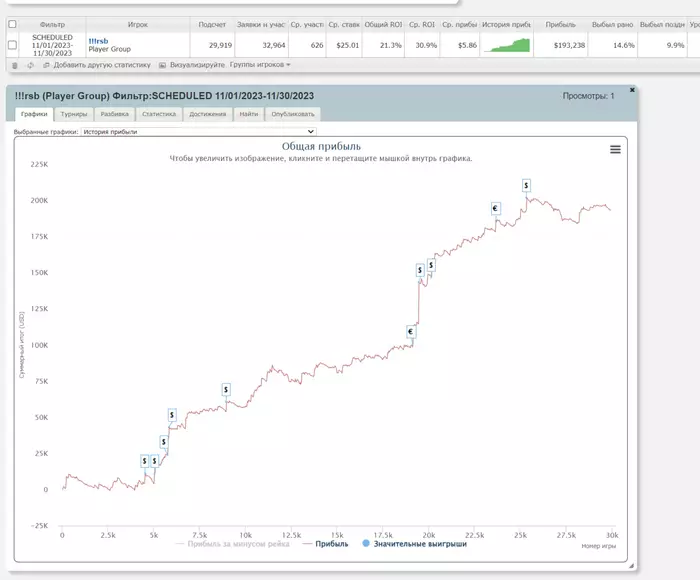Click the 'Визуализируйте' button

[192, 65]
